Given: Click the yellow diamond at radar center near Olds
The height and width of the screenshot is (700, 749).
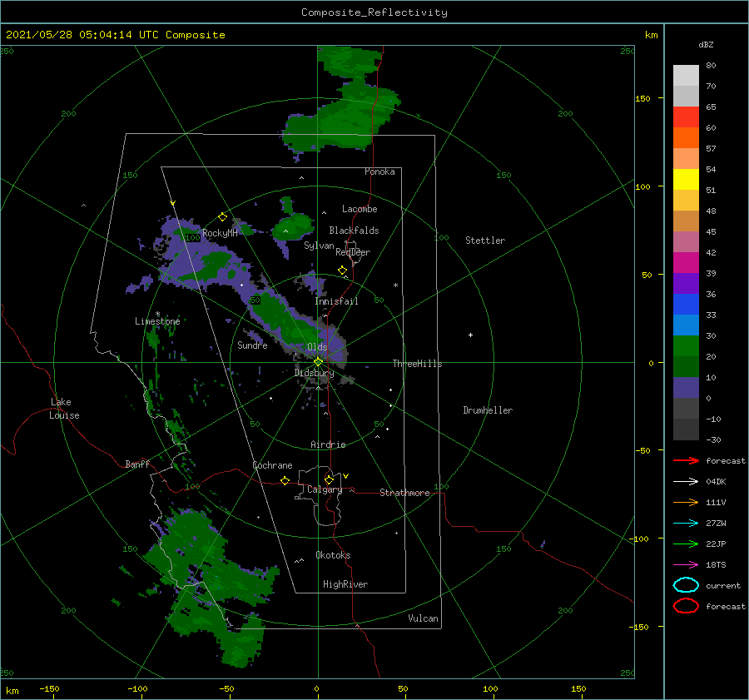Looking at the screenshot, I should click(x=318, y=362).
